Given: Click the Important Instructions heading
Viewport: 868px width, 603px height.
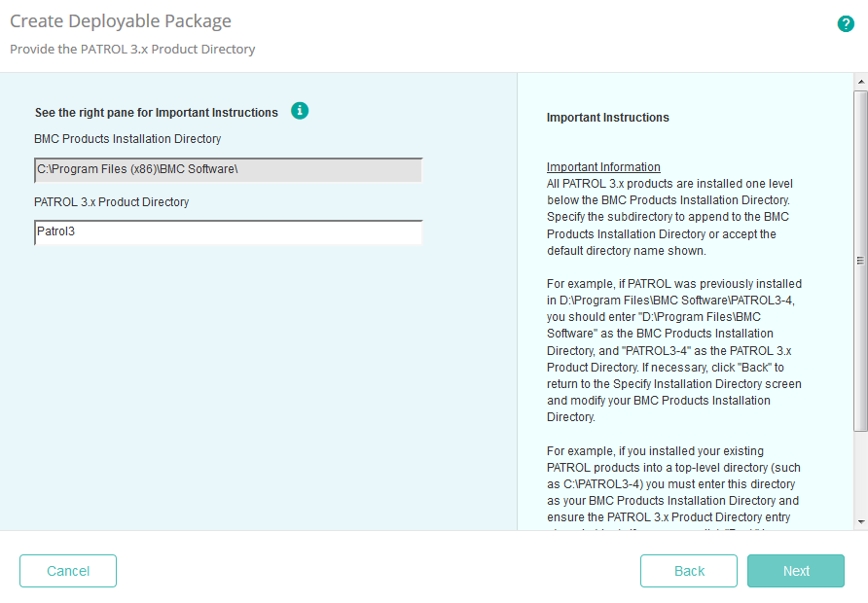Looking at the screenshot, I should pos(607,117).
